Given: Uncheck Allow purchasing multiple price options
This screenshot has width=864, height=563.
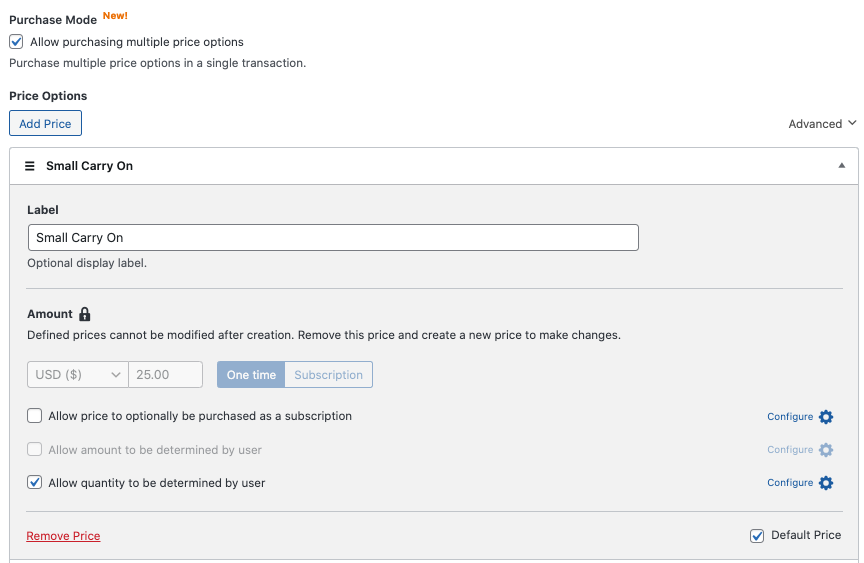Looking at the screenshot, I should (16, 42).
